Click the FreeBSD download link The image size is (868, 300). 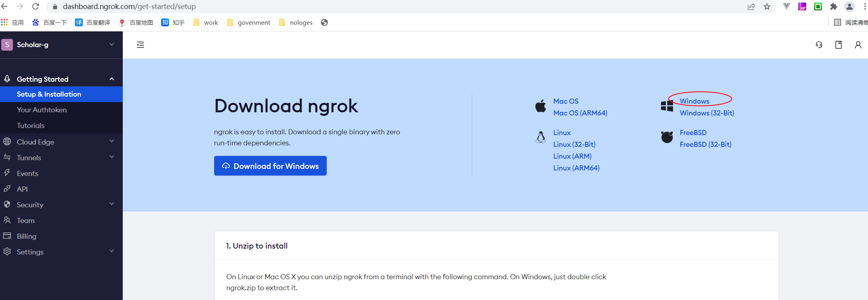pos(693,133)
